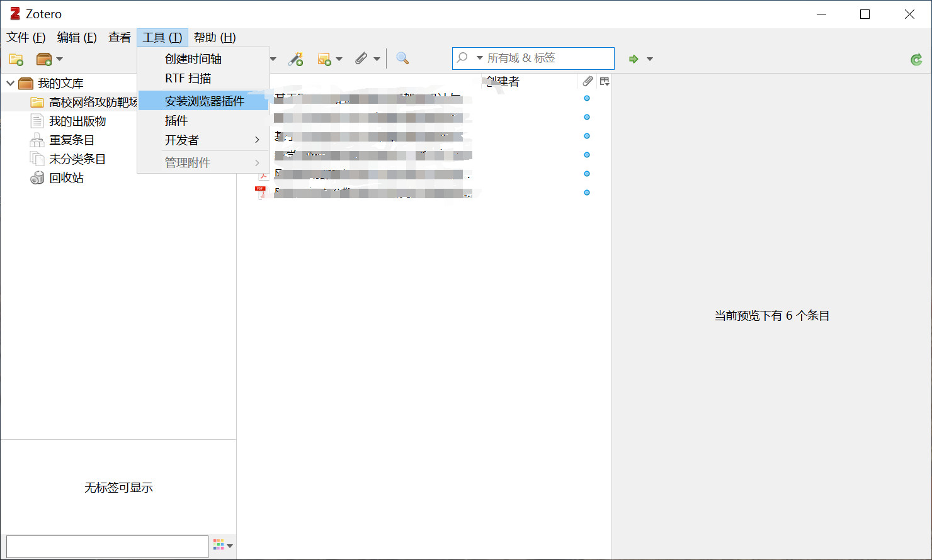The width and height of the screenshot is (932, 560).
Task: Open the 文件 (F) menu
Action: (26, 38)
